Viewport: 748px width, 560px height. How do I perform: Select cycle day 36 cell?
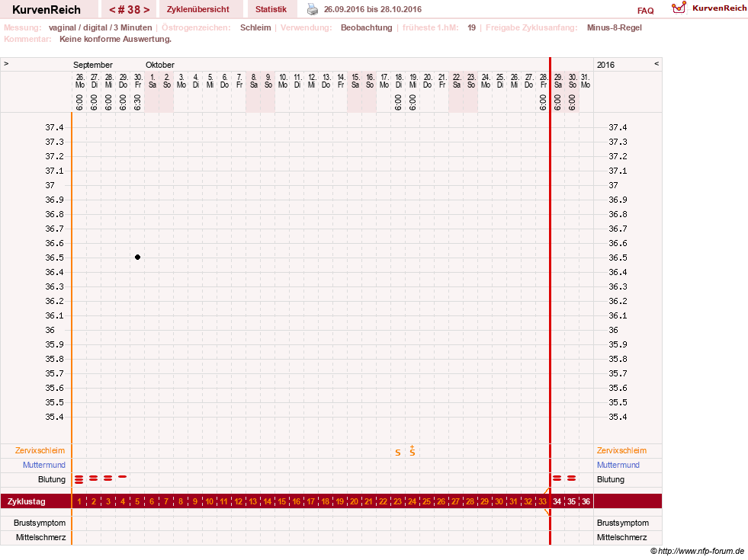click(x=586, y=501)
